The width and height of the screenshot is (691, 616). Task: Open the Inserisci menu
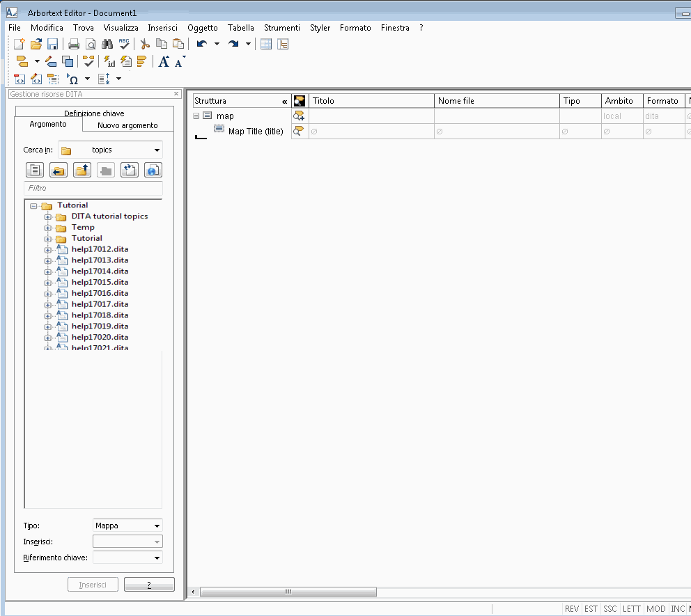tap(162, 28)
